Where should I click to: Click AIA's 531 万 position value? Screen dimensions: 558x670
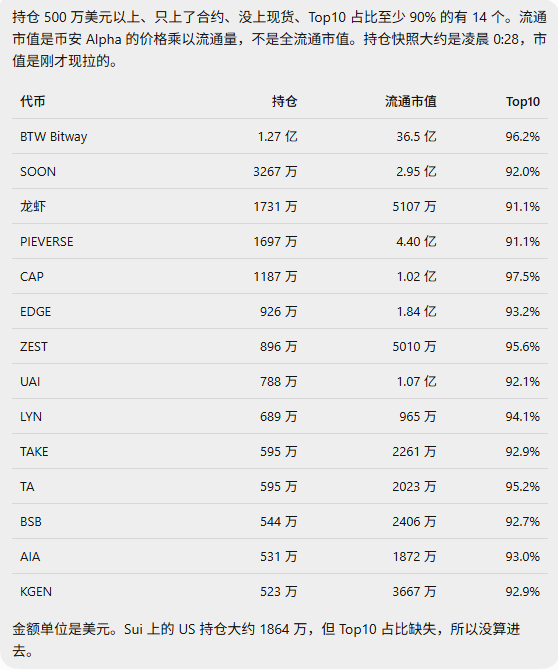tap(279, 557)
